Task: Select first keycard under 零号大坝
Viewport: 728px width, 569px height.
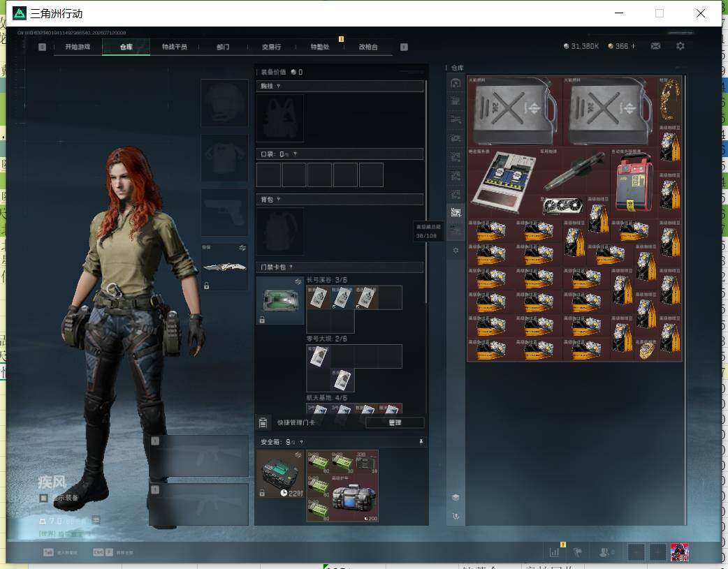Action: point(319,356)
